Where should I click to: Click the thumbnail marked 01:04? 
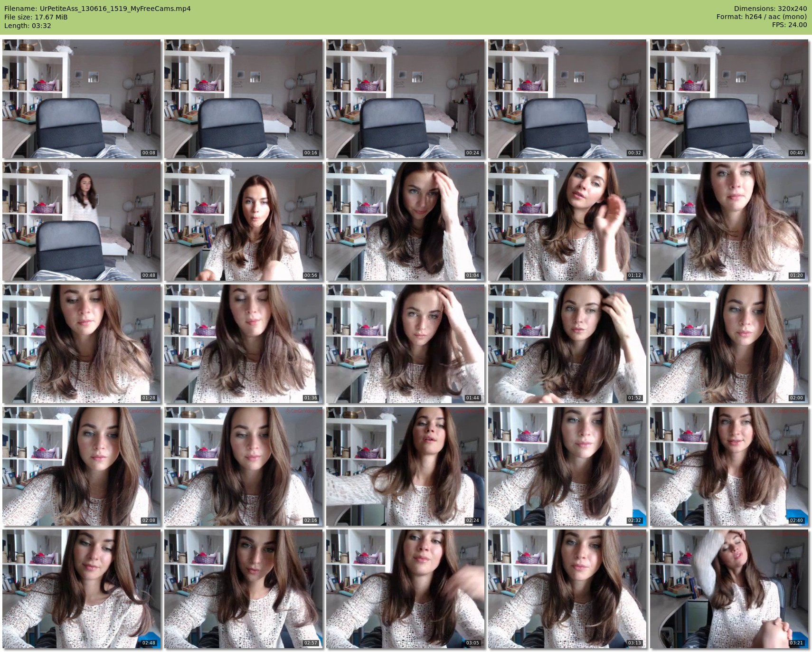click(x=405, y=221)
